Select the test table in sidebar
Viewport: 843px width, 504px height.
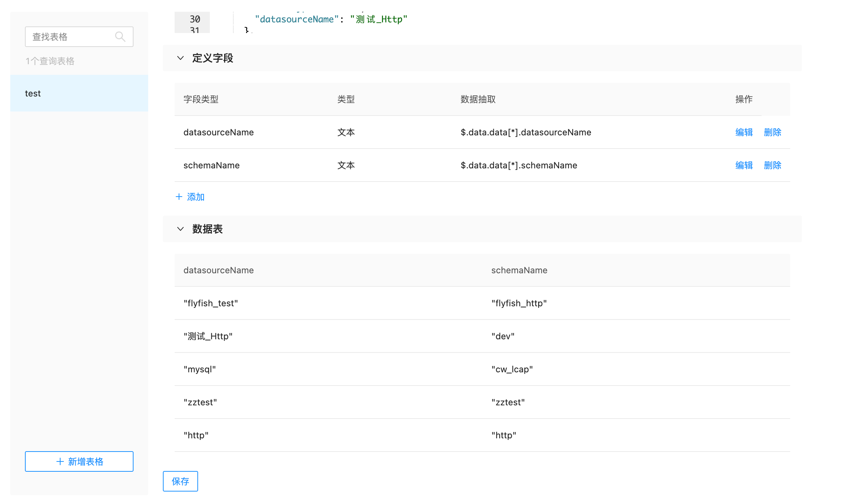(79, 94)
